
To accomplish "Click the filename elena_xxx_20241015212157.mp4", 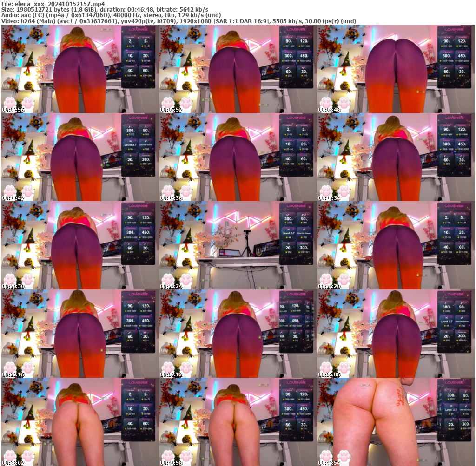I will (x=56, y=2).
